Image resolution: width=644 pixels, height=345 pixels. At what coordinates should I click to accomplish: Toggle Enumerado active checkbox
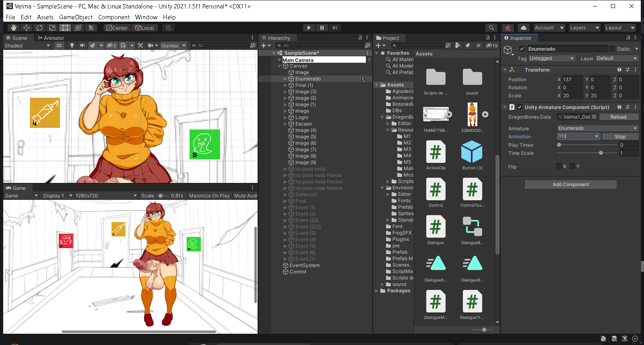click(522, 49)
